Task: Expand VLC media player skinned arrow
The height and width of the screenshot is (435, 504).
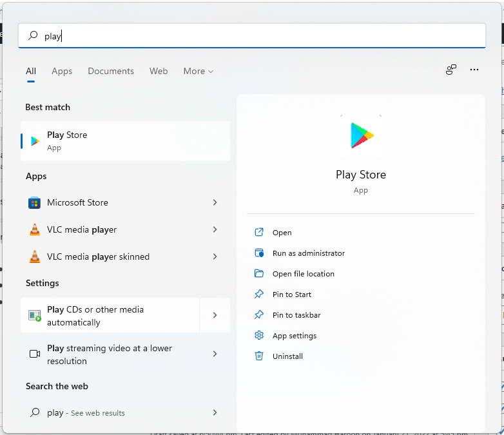Action: pyautogui.click(x=215, y=256)
